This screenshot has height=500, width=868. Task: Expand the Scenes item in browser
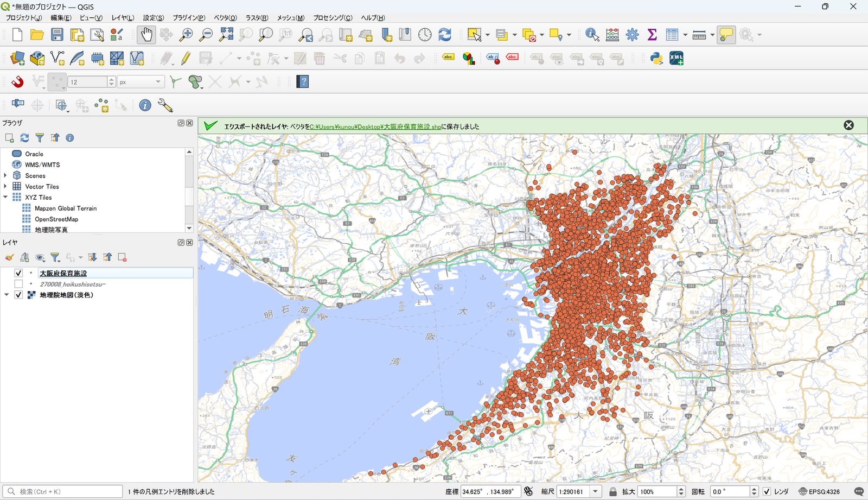pos(5,175)
